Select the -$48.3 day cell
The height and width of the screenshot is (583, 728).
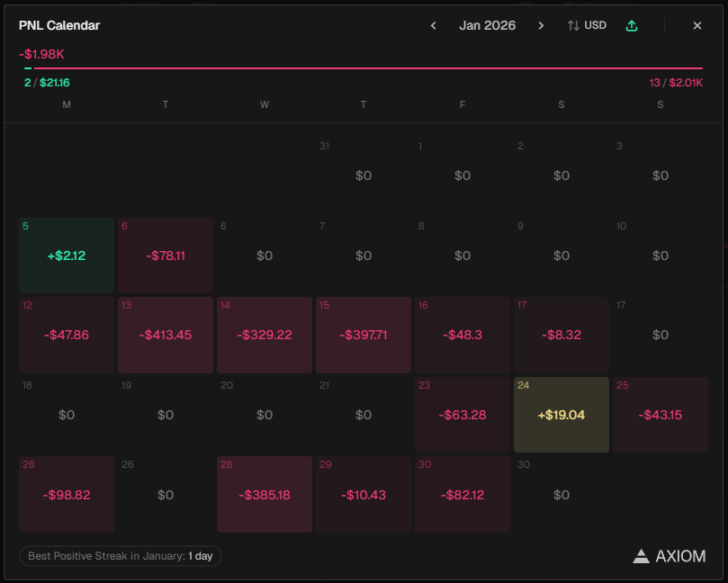tap(463, 335)
